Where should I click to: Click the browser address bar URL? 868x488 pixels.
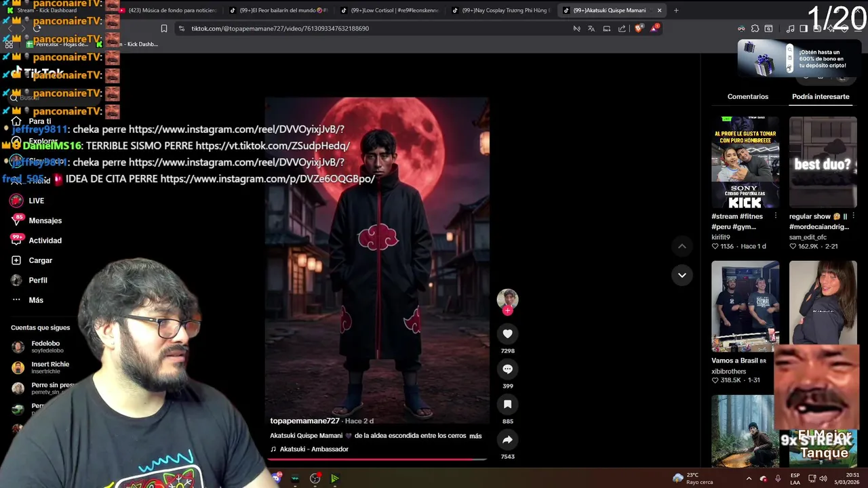coord(280,28)
